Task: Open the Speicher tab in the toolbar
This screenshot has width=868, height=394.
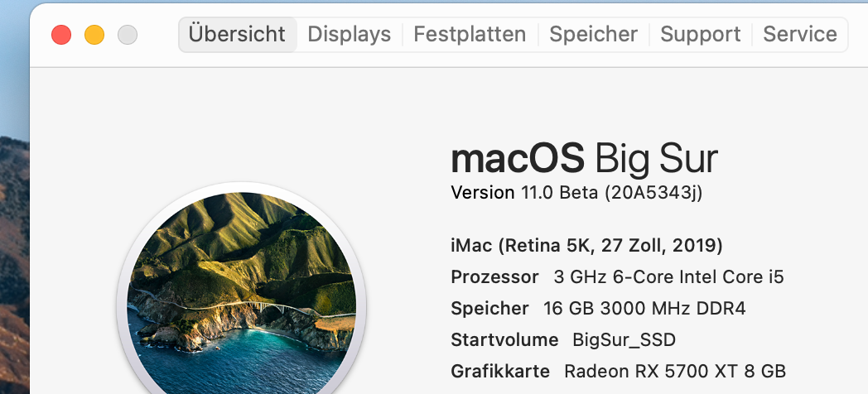Action: tap(593, 35)
